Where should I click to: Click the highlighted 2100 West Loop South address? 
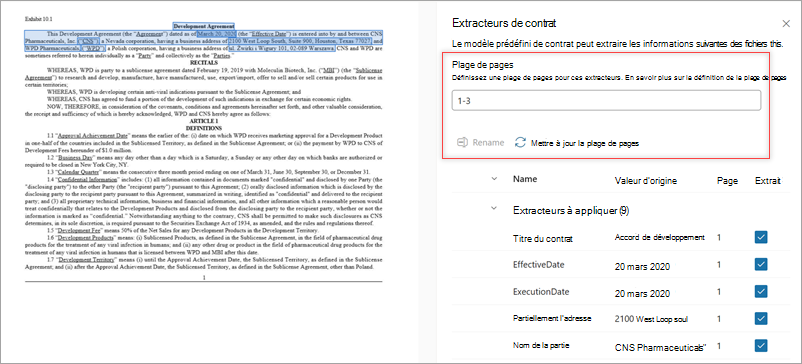click(299, 40)
